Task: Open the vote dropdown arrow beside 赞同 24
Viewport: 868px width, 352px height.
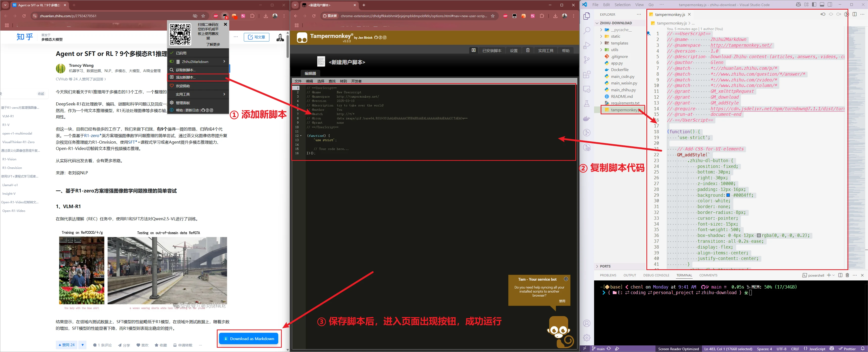Action: [x=83, y=345]
